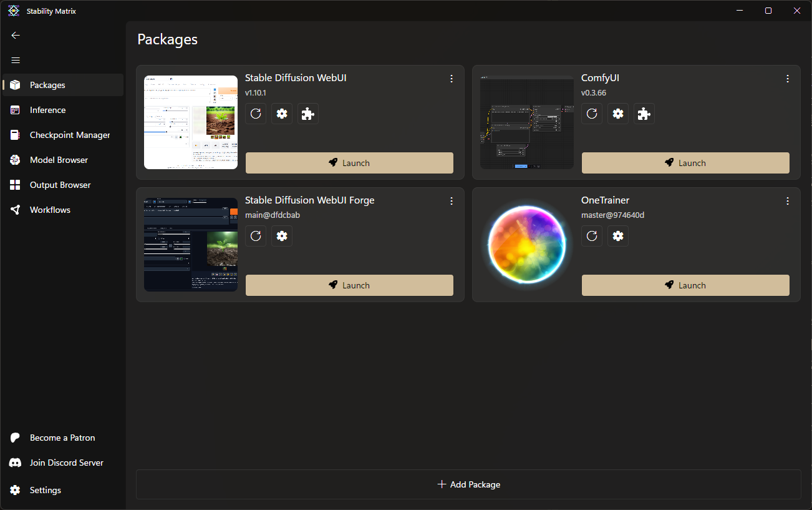Open extensions puzzle icon for ComfyUI
Viewport: 812px width, 510px height.
click(644, 114)
